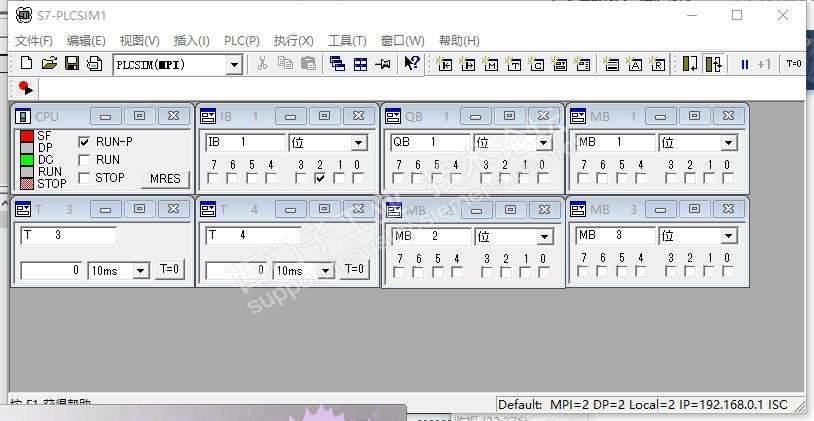The height and width of the screenshot is (421, 814).
Task: Reset all timers with toolbar T=0
Action: [794, 64]
